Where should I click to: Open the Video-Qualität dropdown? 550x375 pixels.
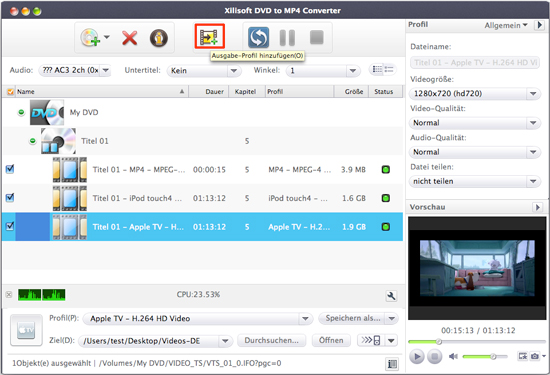point(475,123)
